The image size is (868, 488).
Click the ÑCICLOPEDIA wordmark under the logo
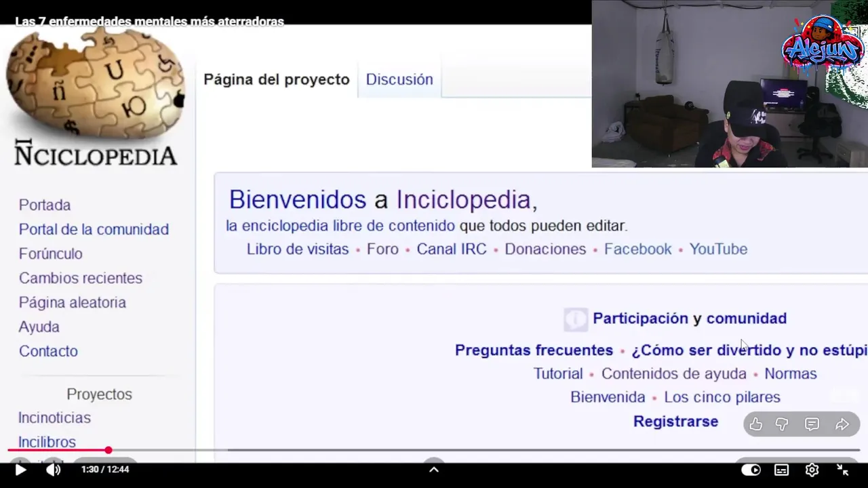coord(96,153)
